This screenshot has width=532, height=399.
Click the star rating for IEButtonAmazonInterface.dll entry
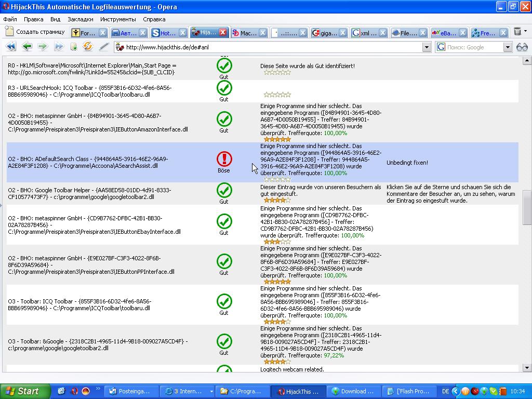pyautogui.click(x=277, y=139)
